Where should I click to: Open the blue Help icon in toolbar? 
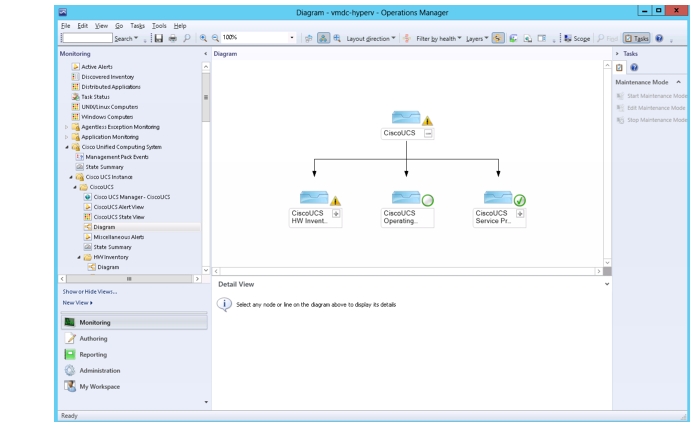659,39
